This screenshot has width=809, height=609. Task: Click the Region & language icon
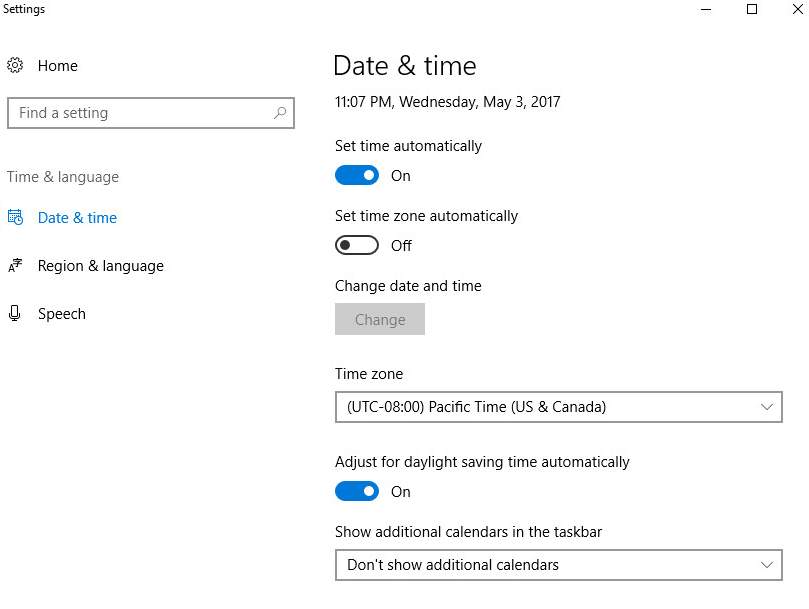(x=15, y=265)
